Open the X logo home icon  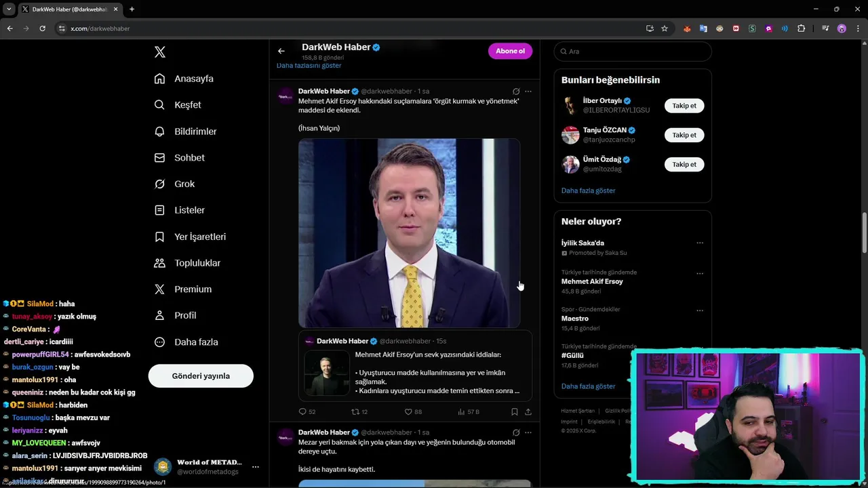(160, 52)
